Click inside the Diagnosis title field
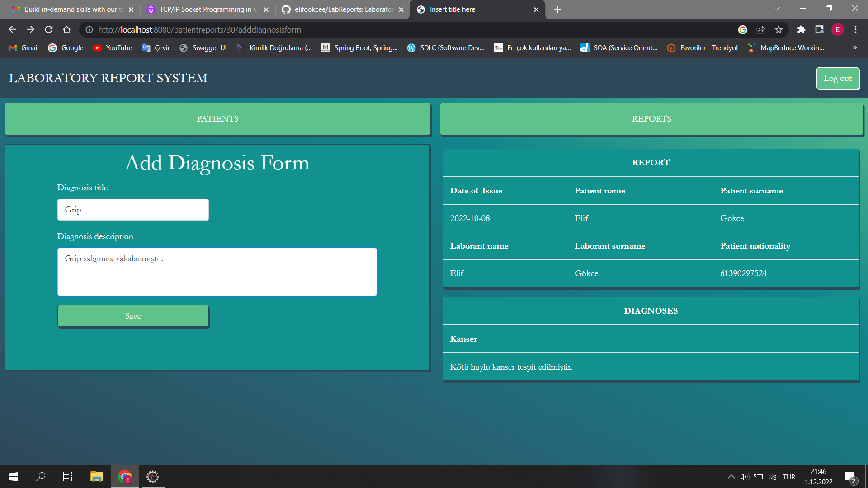868x488 pixels. pos(132,210)
